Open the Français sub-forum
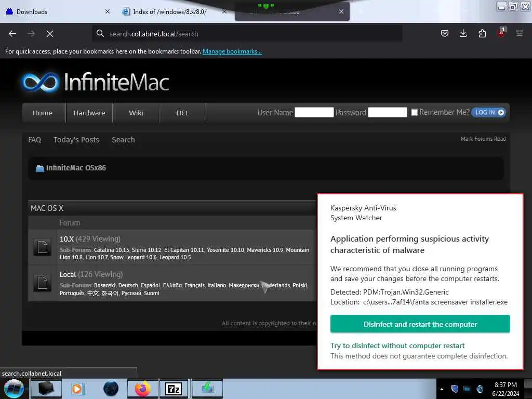 point(194,286)
